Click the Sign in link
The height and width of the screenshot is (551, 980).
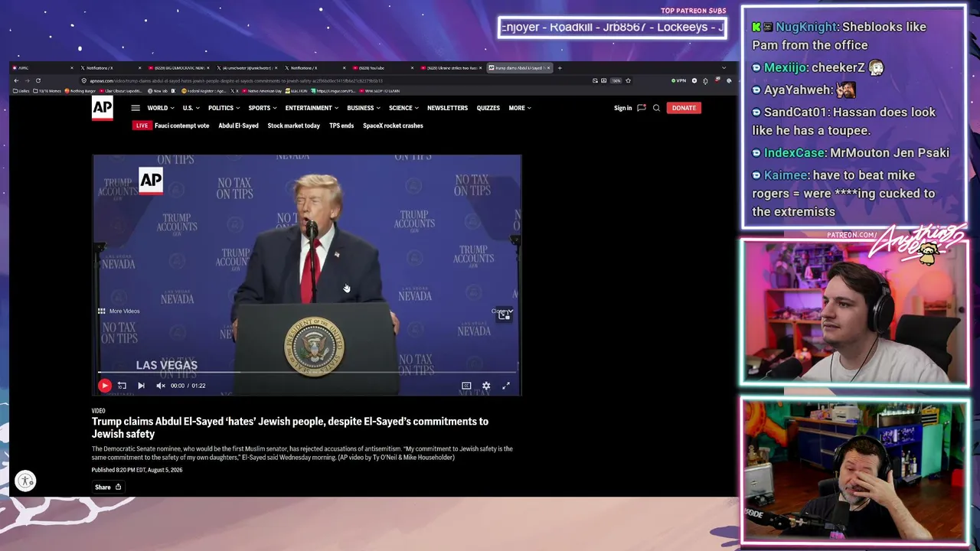click(622, 108)
